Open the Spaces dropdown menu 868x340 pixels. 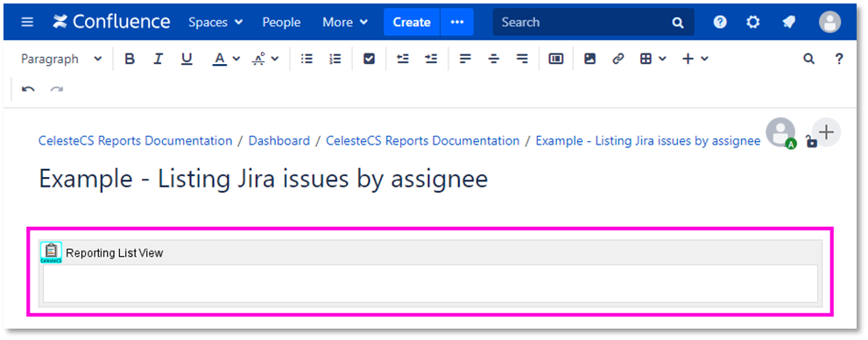(215, 22)
